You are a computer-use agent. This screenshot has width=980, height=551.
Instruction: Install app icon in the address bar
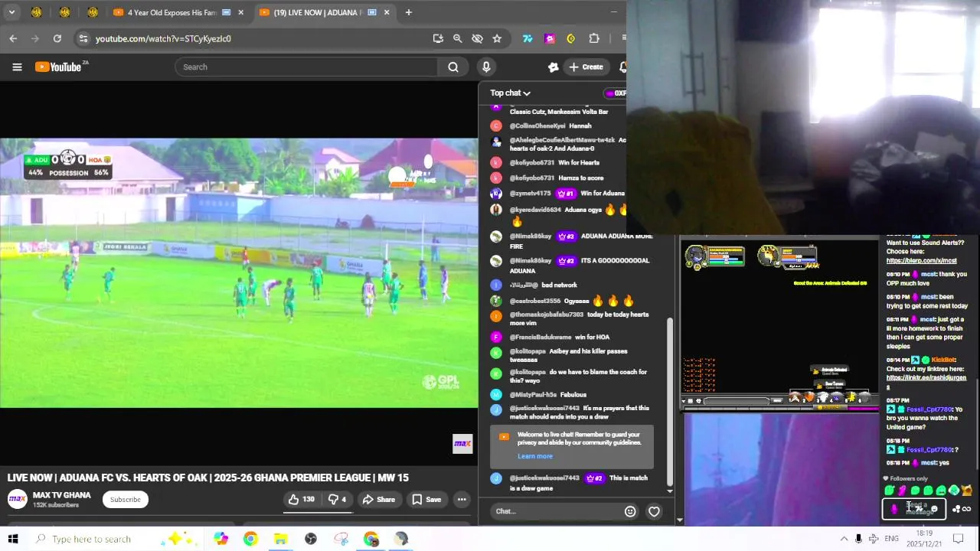pyautogui.click(x=438, y=38)
